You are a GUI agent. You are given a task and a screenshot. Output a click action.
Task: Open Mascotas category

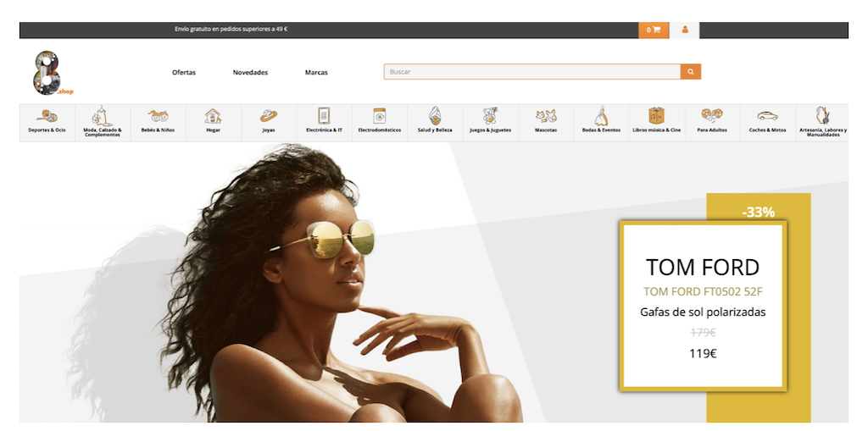546,122
